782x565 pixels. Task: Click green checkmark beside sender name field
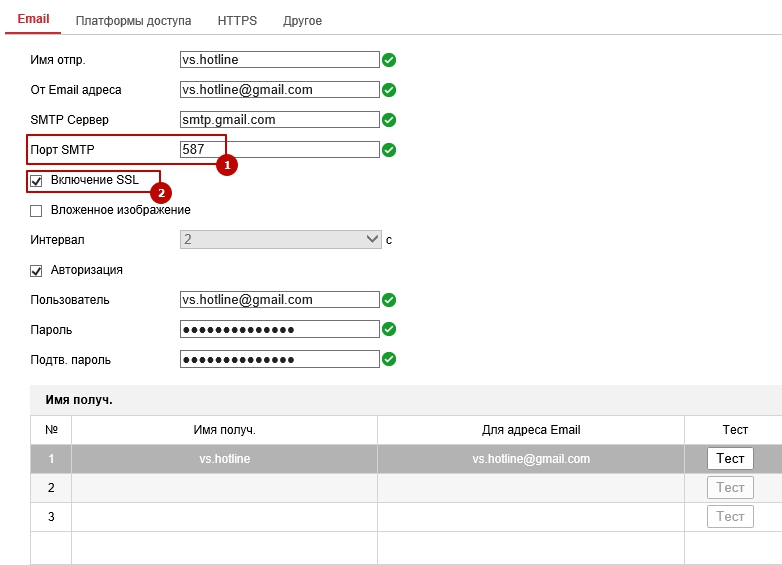tap(389, 60)
